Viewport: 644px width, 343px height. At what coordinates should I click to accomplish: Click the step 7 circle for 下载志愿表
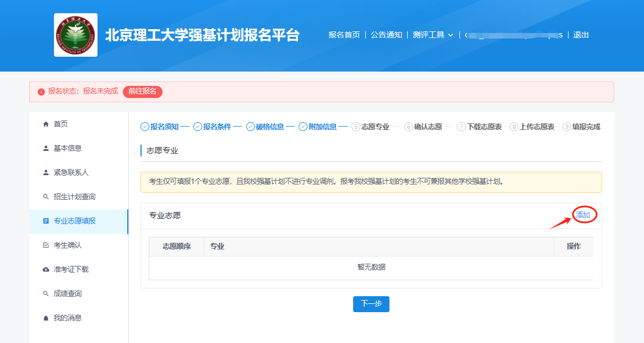tap(461, 127)
